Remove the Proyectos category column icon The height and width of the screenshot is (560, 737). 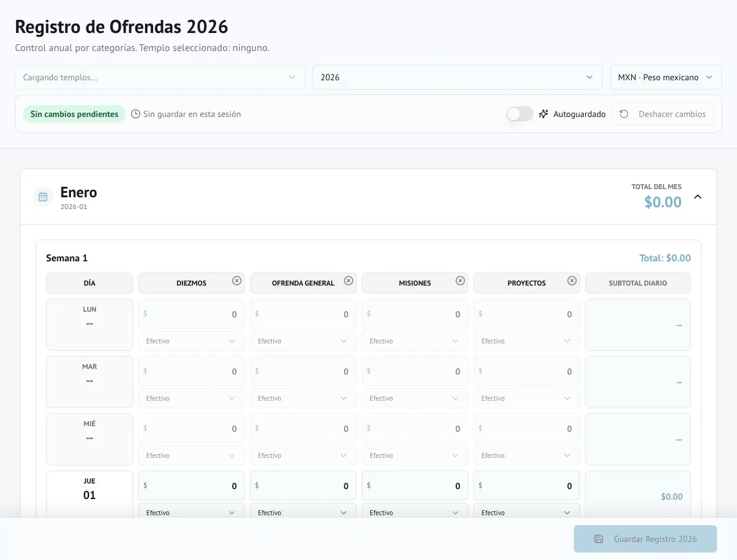571,281
